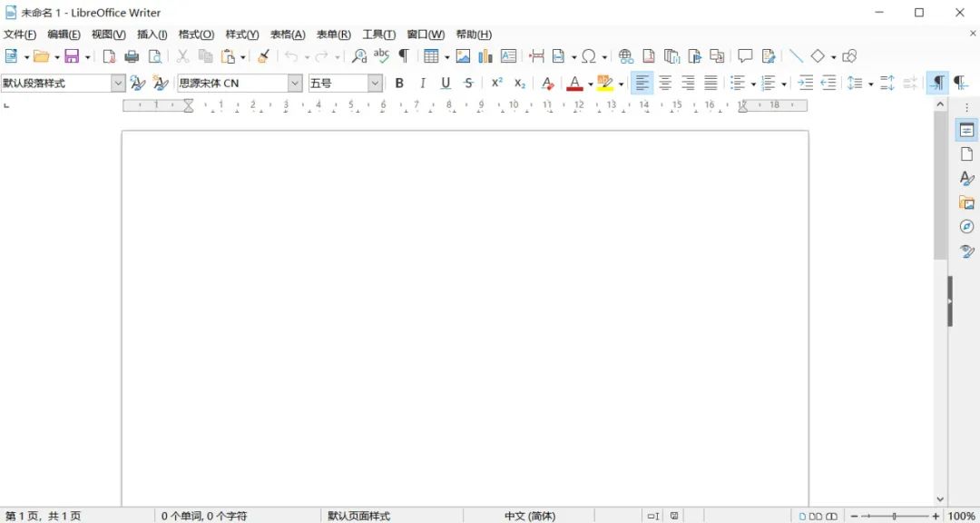Open the 插入(I) menu
This screenshot has width=980, height=523.
coord(152,35)
